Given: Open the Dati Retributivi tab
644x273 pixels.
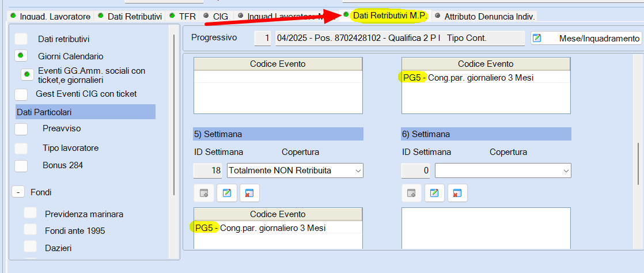Looking at the screenshot, I should coord(129,17).
